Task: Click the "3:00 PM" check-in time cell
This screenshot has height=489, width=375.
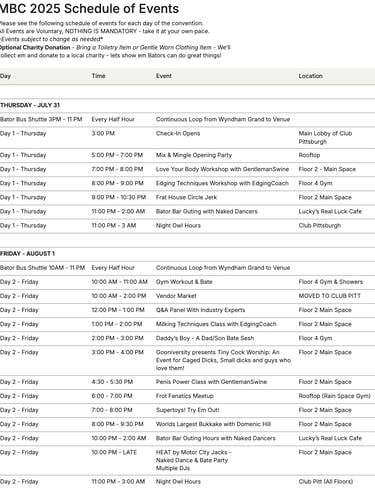Action: coord(103,133)
